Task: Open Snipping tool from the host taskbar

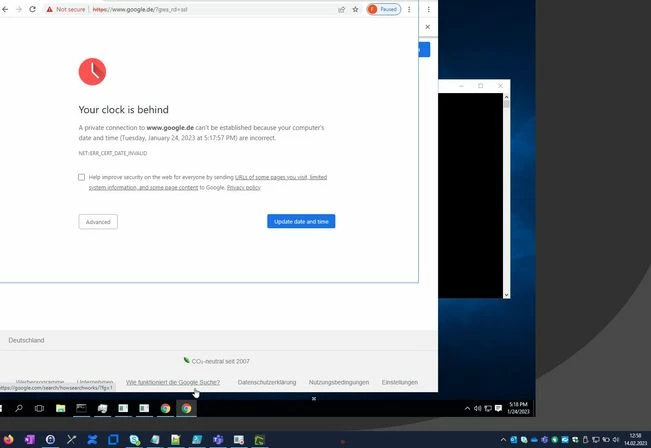Action: 71,439
